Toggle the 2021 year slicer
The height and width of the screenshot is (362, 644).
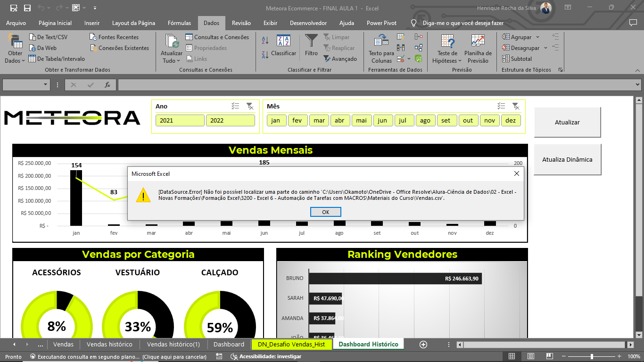click(x=180, y=121)
